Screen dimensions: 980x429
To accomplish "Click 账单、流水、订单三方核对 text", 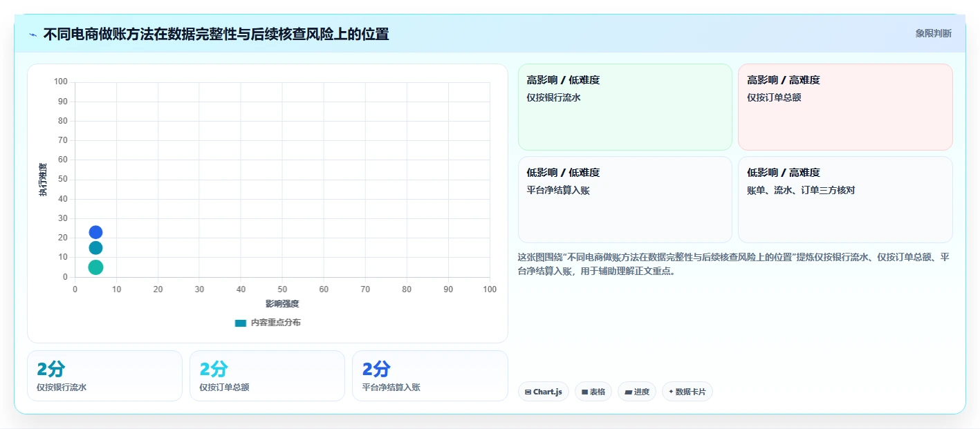I will pos(801,190).
